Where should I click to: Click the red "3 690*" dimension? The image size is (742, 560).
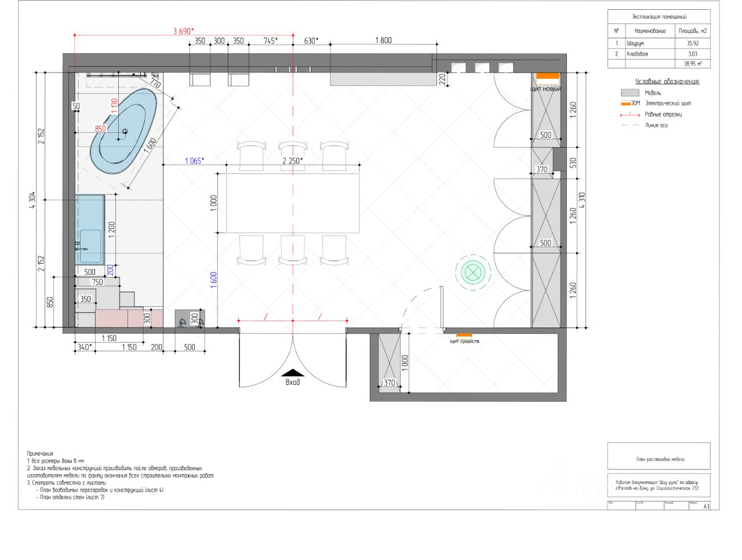pos(183,31)
